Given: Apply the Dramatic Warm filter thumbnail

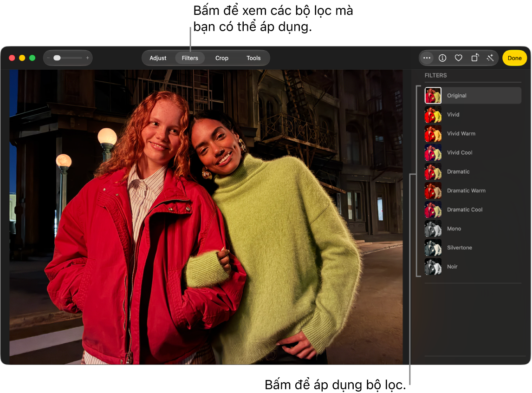Looking at the screenshot, I should (x=433, y=190).
